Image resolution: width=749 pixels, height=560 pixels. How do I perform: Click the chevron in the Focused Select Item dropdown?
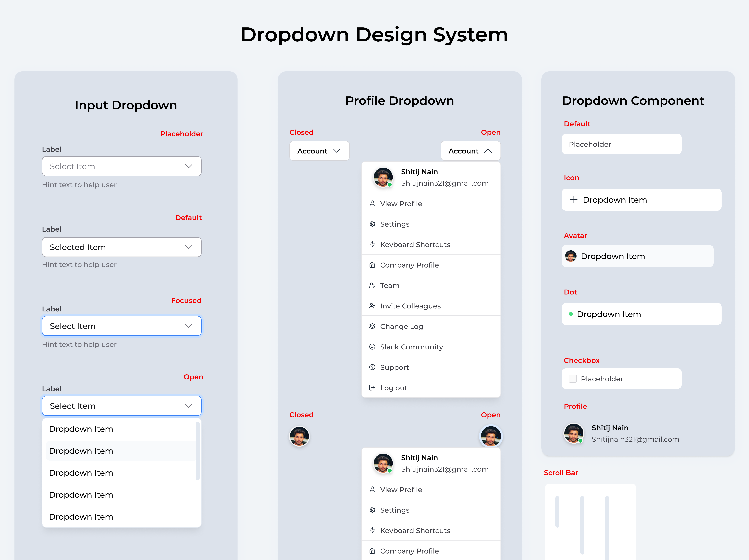point(189,326)
